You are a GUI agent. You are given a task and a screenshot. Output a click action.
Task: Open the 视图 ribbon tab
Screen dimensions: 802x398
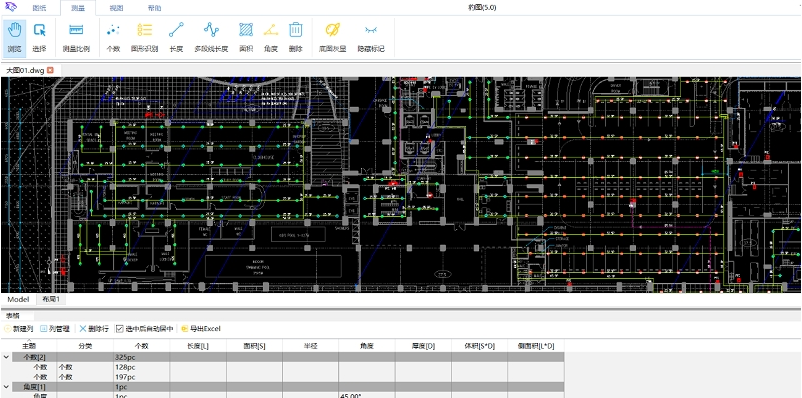(117, 8)
